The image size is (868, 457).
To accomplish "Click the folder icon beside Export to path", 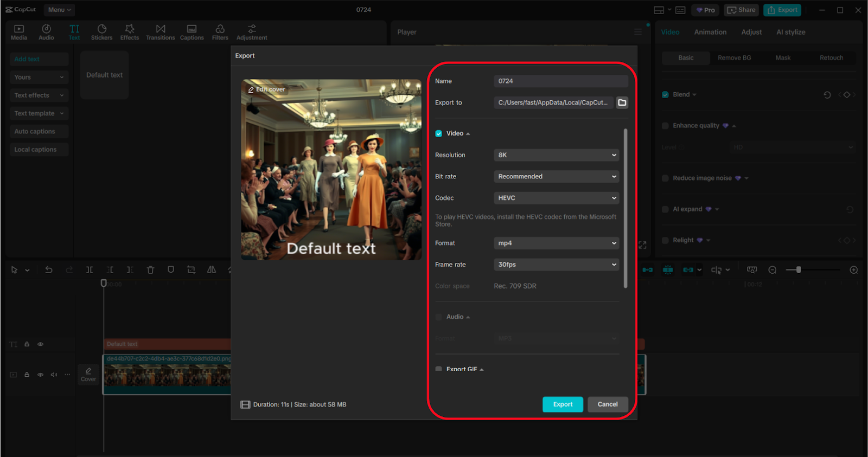I will tap(622, 102).
